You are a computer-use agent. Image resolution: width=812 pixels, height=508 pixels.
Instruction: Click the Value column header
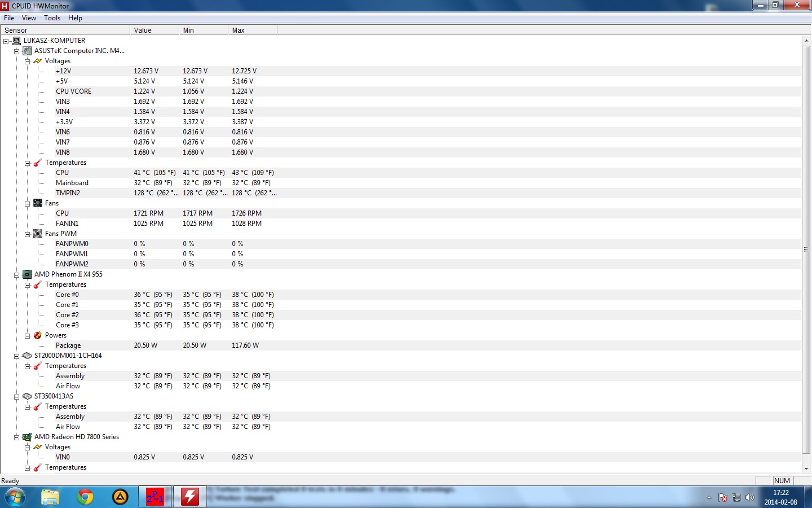[155, 30]
